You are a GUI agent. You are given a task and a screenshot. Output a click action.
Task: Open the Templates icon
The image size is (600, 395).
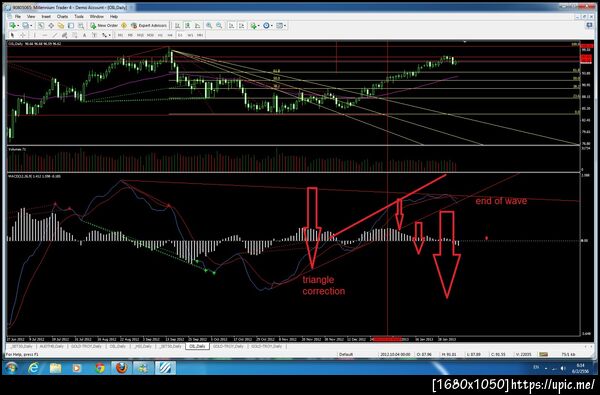pos(279,26)
